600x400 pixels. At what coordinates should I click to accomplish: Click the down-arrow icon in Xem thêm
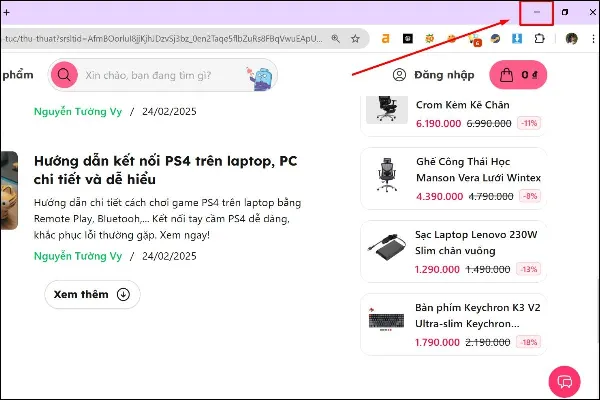coord(123,294)
